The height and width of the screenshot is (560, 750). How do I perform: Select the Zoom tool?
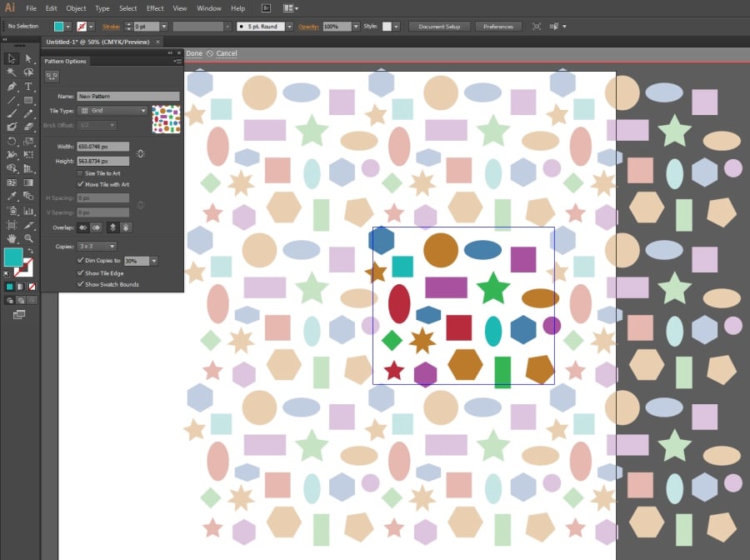tap(28, 238)
